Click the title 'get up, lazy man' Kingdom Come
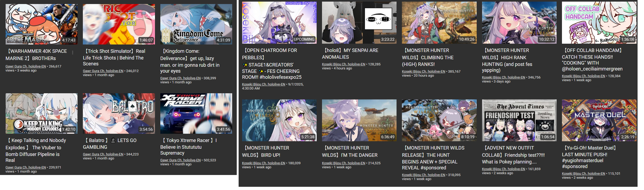The image size is (644, 190). (190, 61)
